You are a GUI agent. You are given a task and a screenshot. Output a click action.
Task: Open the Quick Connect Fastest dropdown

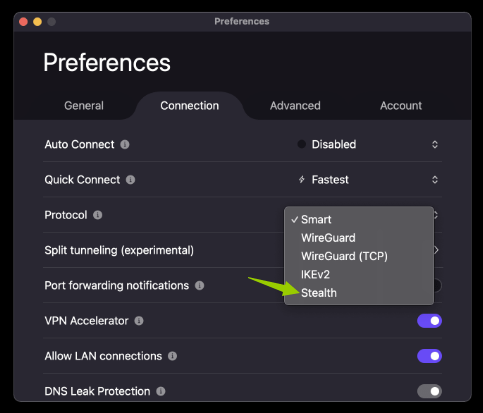coord(368,180)
